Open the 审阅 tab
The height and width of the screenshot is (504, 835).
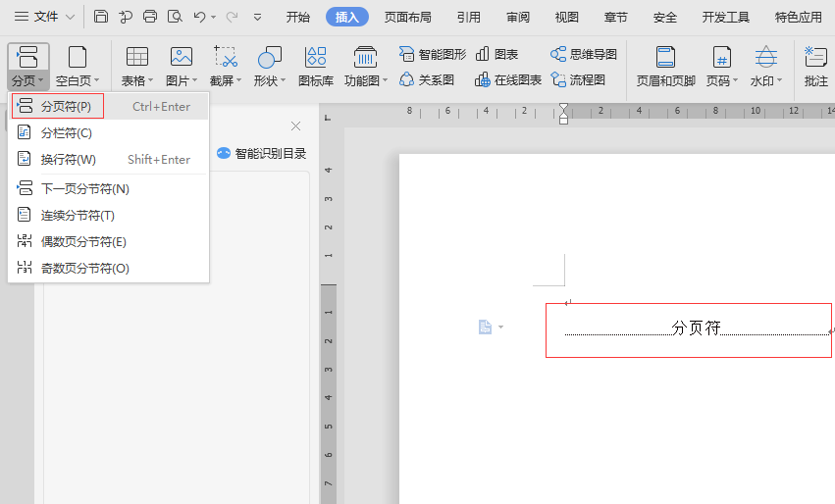coord(518,17)
